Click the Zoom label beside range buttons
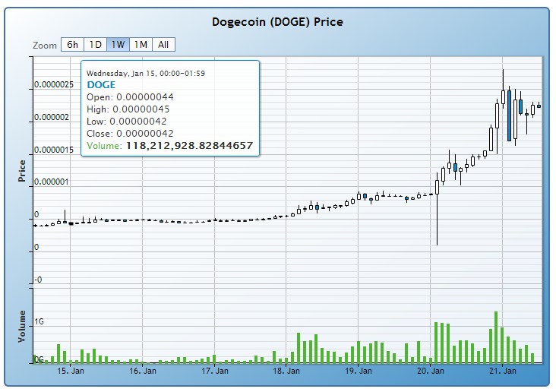 coord(45,46)
